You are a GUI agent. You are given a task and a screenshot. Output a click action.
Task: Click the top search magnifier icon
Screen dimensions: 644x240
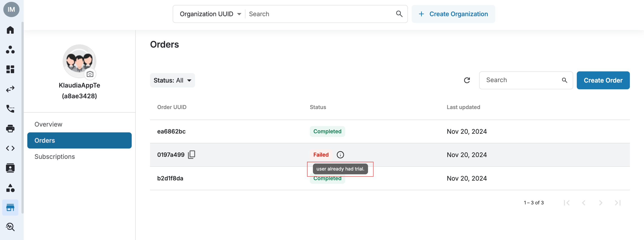click(399, 14)
